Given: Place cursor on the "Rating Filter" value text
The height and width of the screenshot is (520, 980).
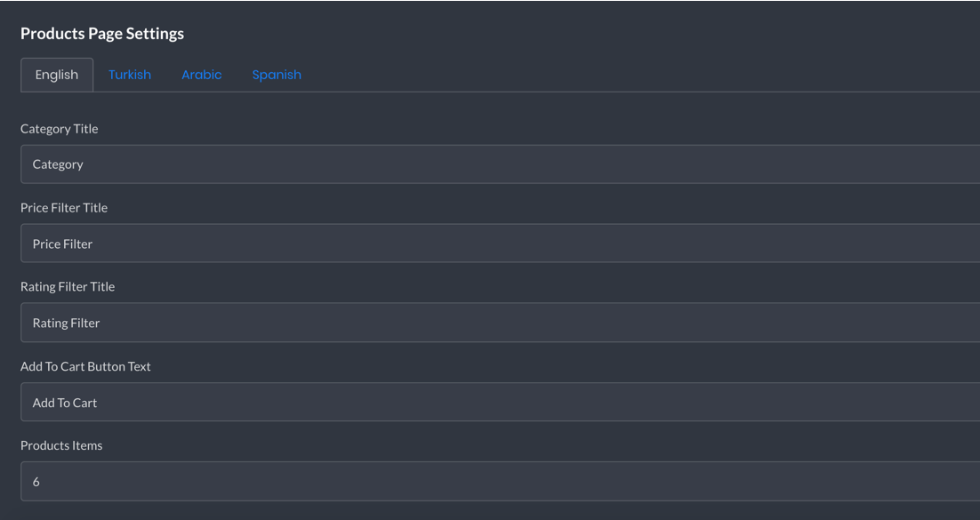Looking at the screenshot, I should pos(66,324).
